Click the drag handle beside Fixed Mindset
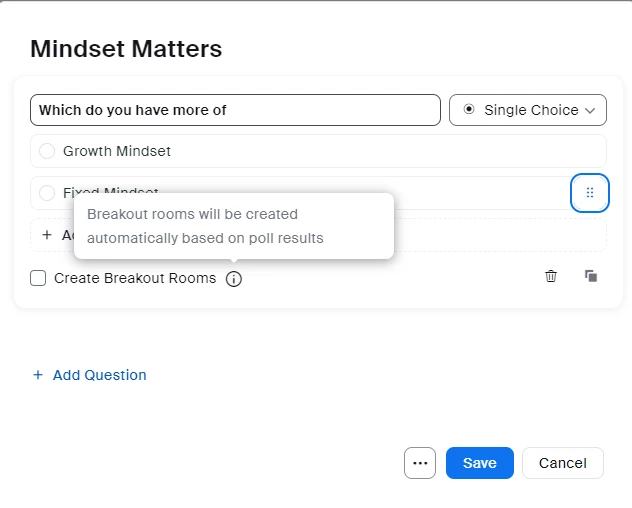Image resolution: width=632 pixels, height=508 pixels. coord(589,193)
